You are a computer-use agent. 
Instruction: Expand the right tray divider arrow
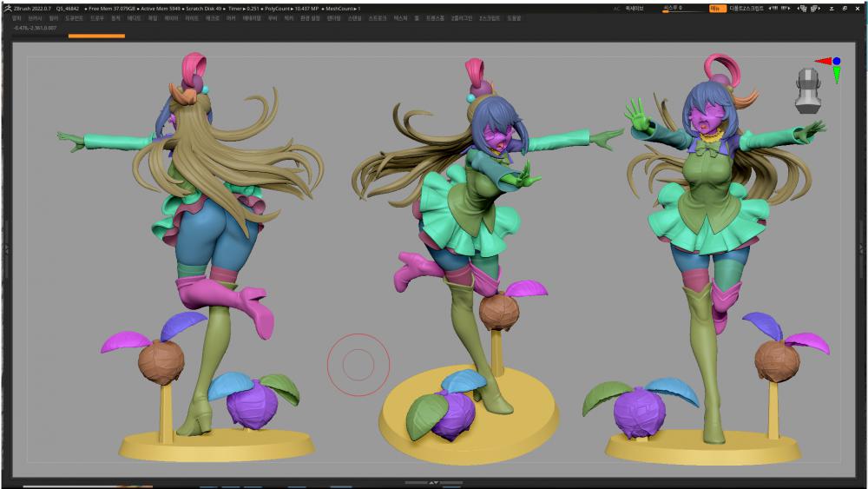pyautogui.click(x=861, y=249)
